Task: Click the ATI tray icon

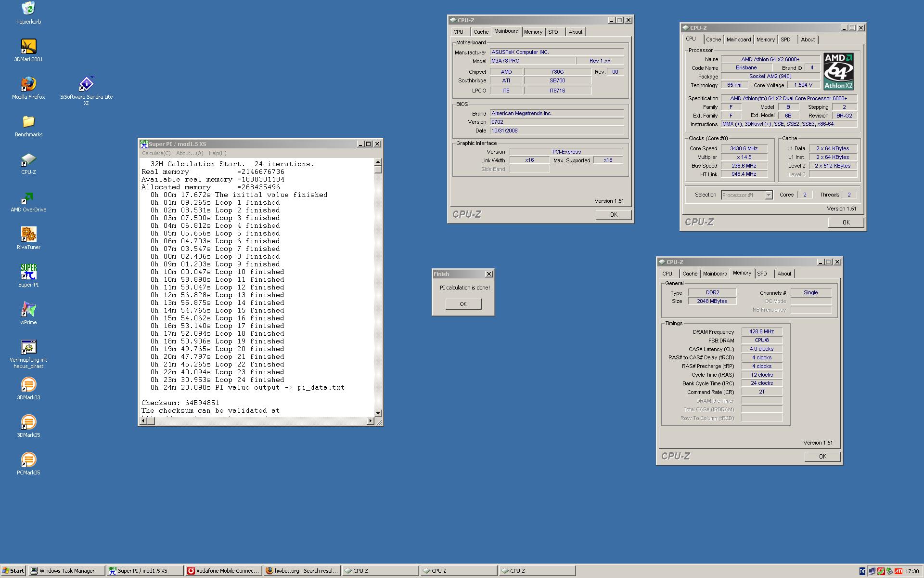Action: tap(898, 571)
